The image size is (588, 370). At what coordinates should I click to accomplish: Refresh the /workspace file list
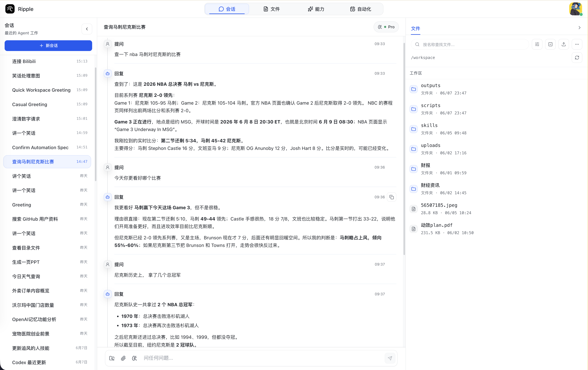click(x=577, y=58)
